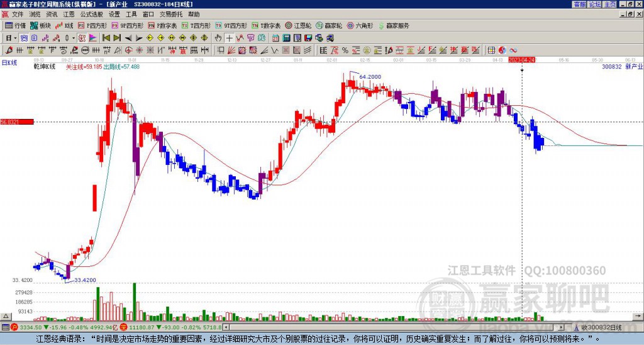Open the 浏览 menu
The width and height of the screenshot is (644, 345).
[x=35, y=14]
